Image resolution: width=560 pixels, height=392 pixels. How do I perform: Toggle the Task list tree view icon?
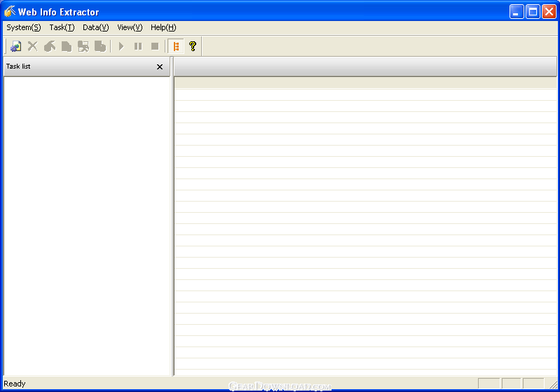176,46
